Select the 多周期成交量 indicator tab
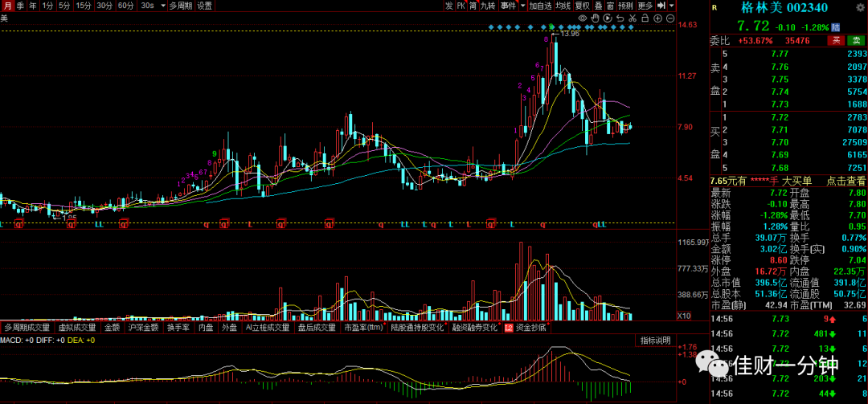Screen dimensions: 868x404 point(27,327)
